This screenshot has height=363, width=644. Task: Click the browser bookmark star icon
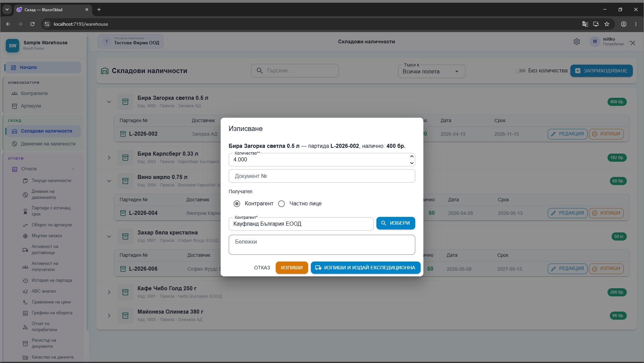coord(607,24)
